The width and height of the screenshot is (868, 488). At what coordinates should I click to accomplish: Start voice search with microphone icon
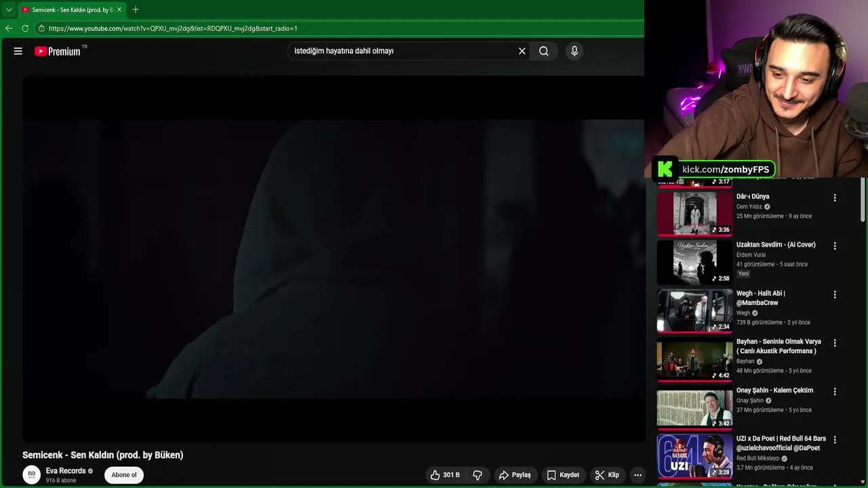pos(574,51)
